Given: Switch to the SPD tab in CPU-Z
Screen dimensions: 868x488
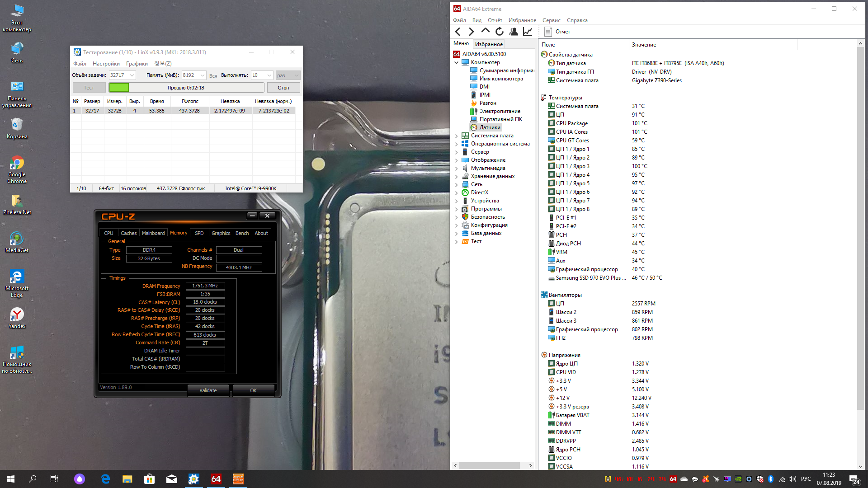Looking at the screenshot, I should (199, 233).
